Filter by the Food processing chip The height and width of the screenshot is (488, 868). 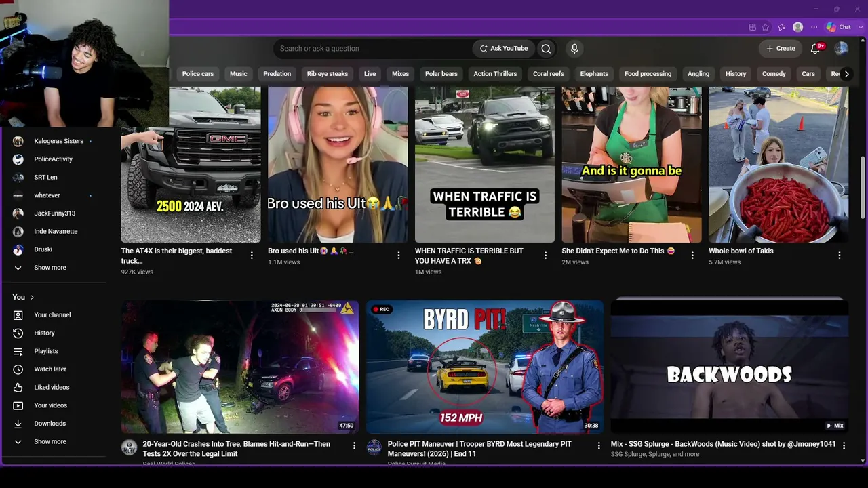click(648, 74)
